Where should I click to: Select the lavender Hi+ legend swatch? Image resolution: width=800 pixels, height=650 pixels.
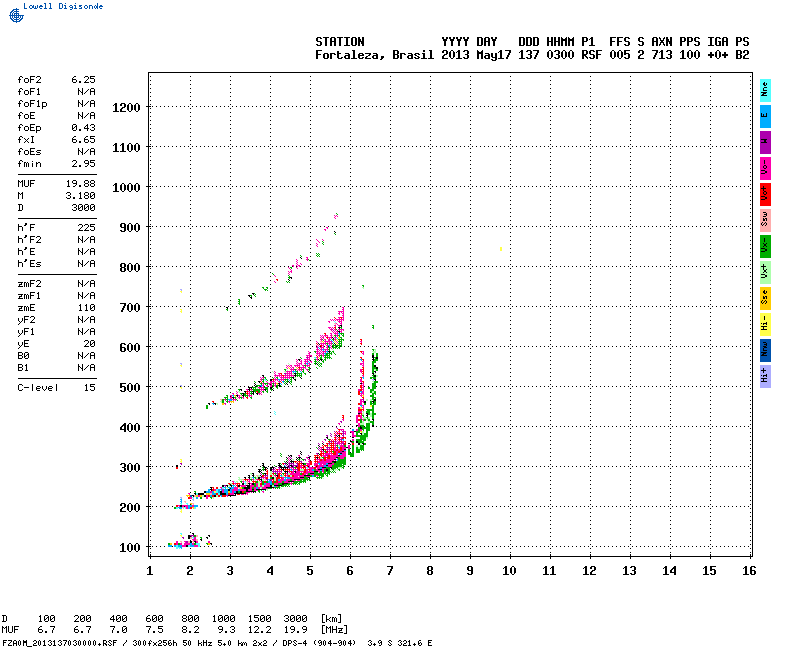(x=765, y=377)
